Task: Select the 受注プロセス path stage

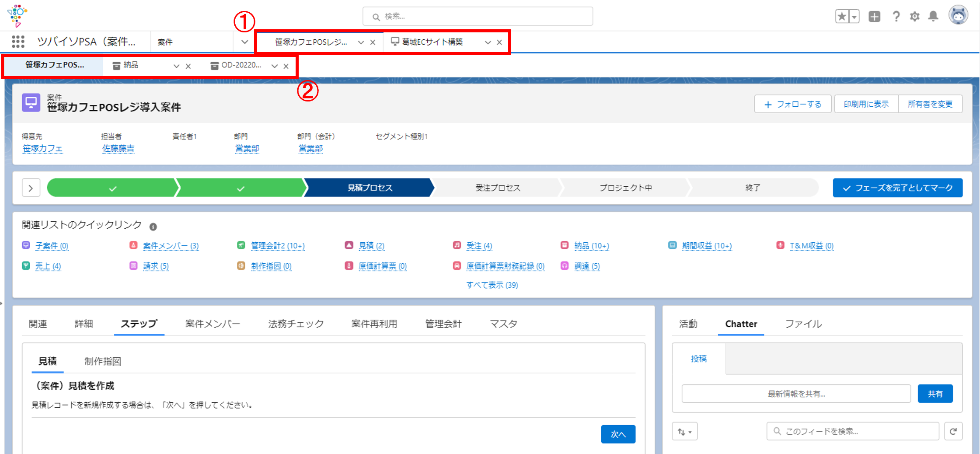Action: coord(497,188)
